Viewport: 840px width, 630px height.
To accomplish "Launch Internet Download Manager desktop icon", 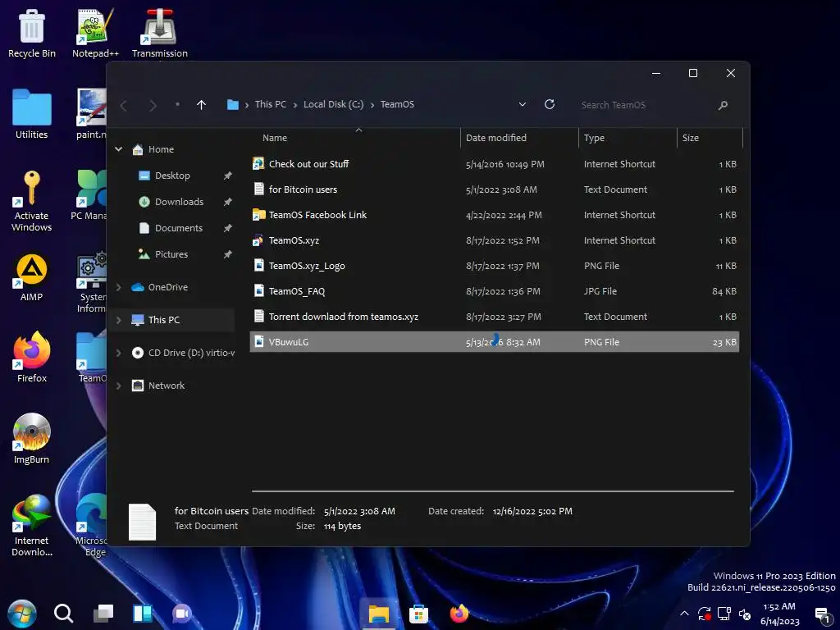I will tap(32, 525).
